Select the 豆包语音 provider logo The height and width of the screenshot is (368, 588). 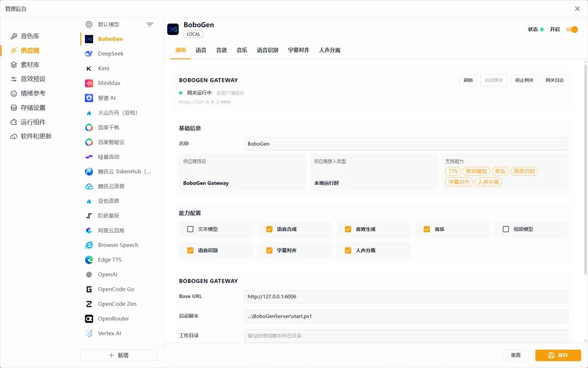coord(89,201)
